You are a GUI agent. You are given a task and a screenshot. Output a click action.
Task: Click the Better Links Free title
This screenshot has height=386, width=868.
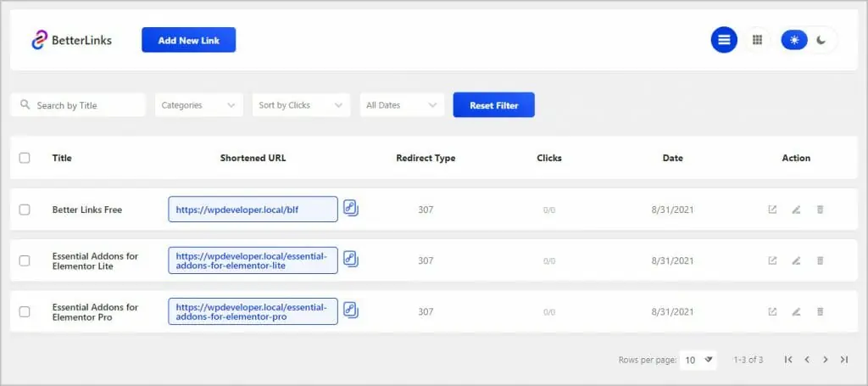(x=87, y=210)
